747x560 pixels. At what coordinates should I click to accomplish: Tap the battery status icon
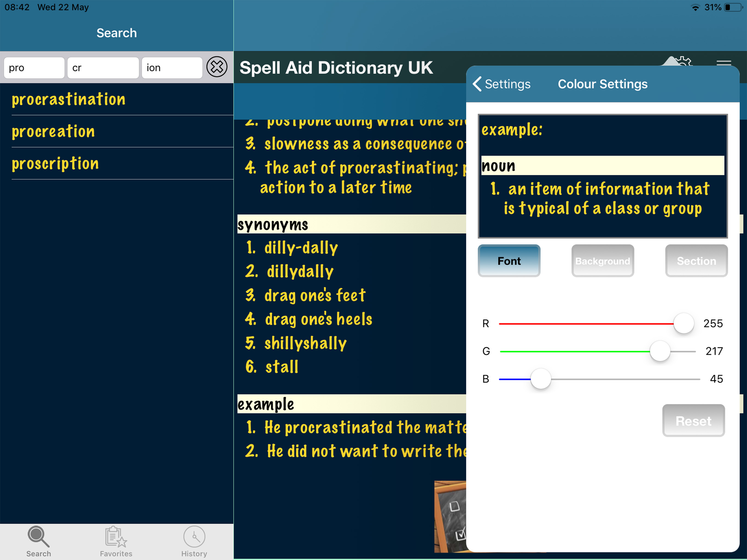[x=734, y=7]
